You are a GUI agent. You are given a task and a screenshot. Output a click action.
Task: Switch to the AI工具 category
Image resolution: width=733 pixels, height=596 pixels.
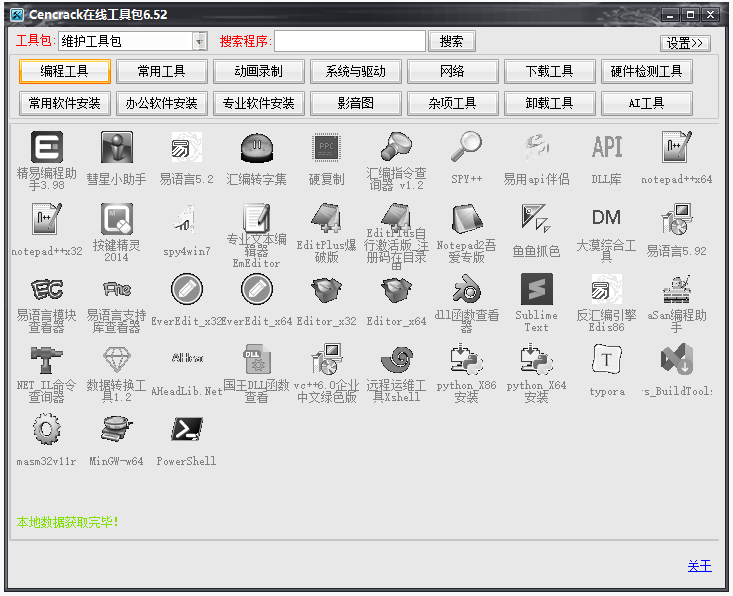tap(646, 103)
